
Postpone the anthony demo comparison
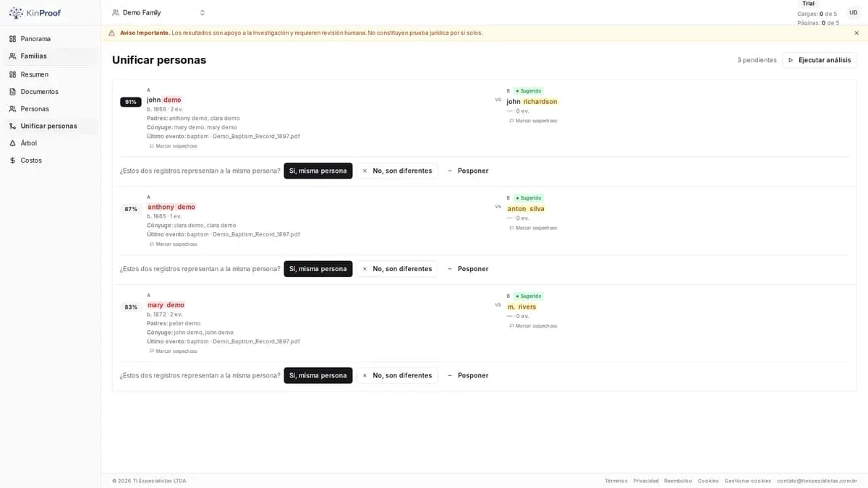click(x=468, y=269)
